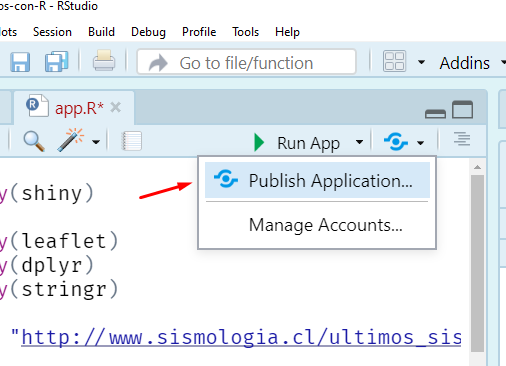Open the Profile menu

coord(199,32)
